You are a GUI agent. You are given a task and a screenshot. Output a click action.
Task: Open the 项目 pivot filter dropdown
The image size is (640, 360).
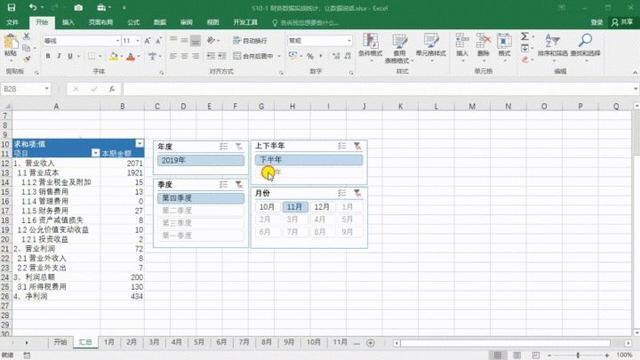coord(96,153)
